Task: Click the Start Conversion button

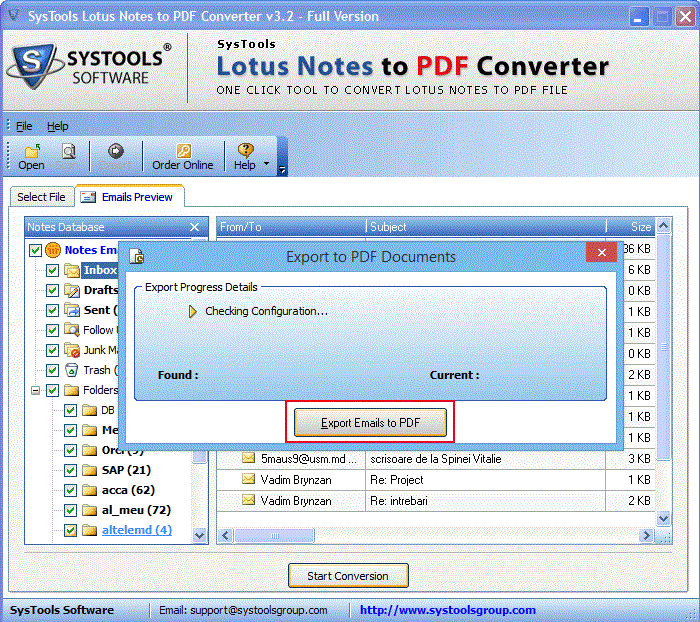Action: (x=348, y=576)
